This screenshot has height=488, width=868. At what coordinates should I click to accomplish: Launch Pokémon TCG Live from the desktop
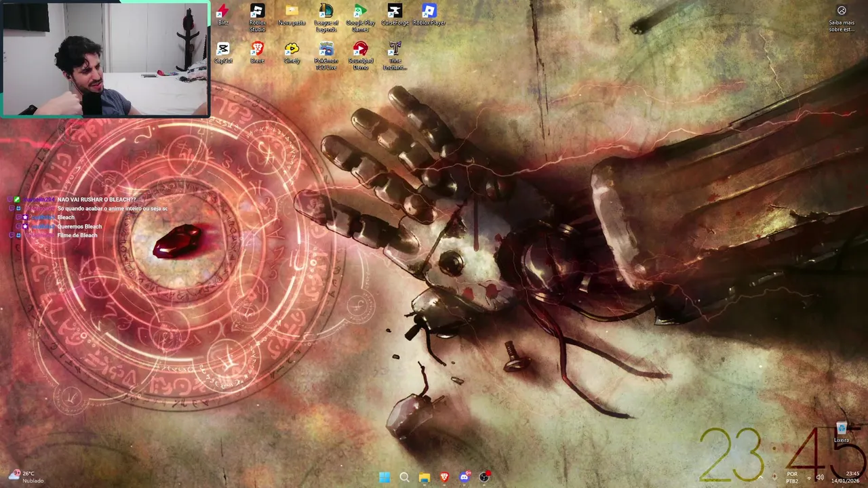point(326,56)
